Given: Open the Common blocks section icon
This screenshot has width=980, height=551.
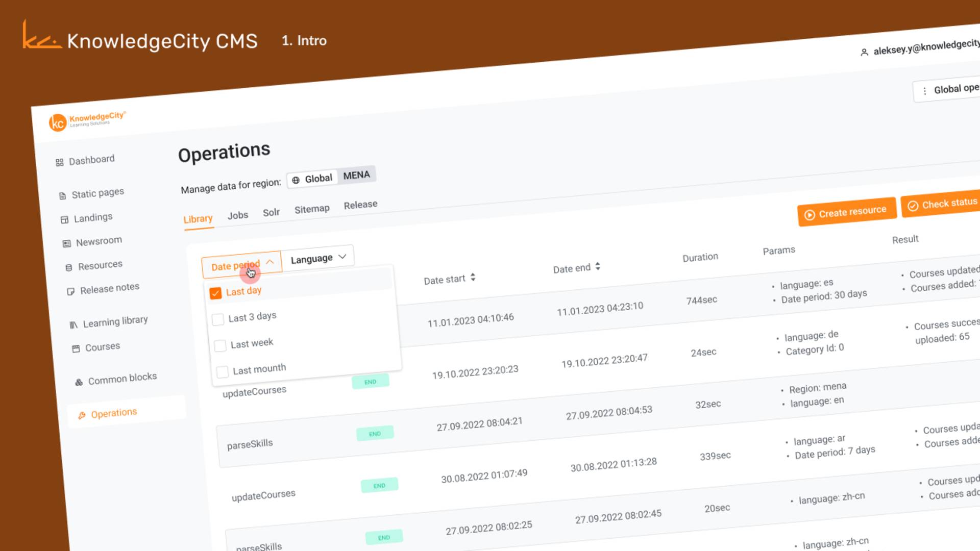Looking at the screenshot, I should coord(78,381).
